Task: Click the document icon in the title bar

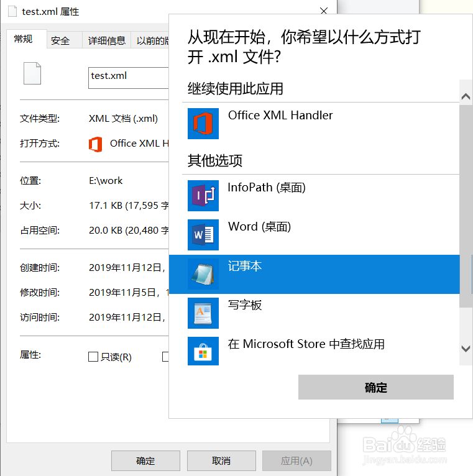Action: click(12, 12)
